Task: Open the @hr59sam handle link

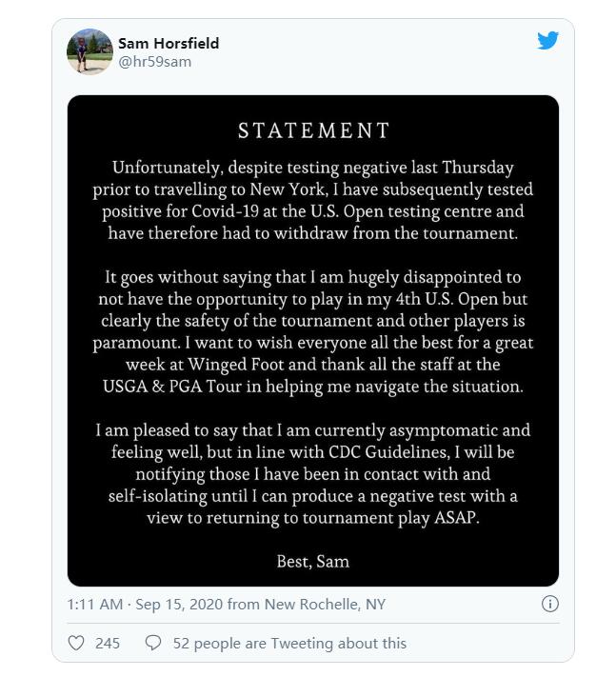Action: point(154,62)
